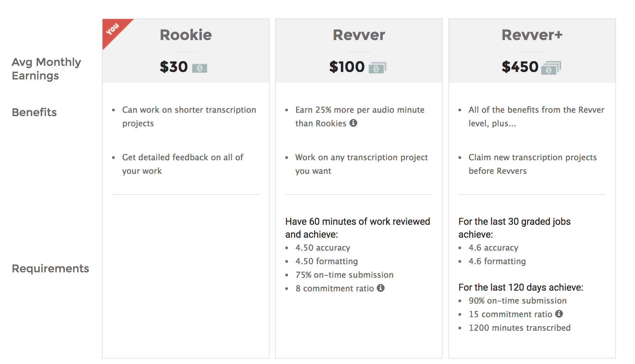Click info icon beside "8 commitment ratio"
The height and width of the screenshot is (364, 635).
click(381, 288)
